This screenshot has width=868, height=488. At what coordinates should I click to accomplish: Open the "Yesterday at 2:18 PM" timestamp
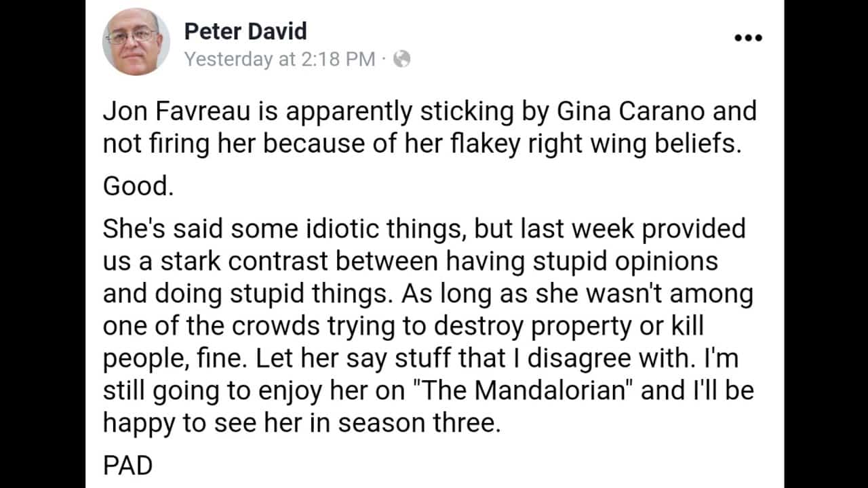click(279, 59)
